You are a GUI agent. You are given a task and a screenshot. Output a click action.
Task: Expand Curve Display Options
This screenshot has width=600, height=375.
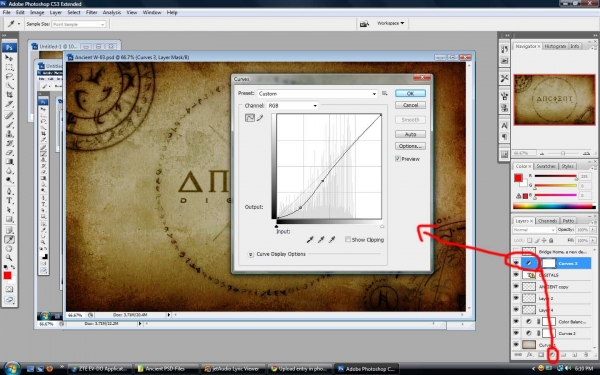click(x=251, y=254)
